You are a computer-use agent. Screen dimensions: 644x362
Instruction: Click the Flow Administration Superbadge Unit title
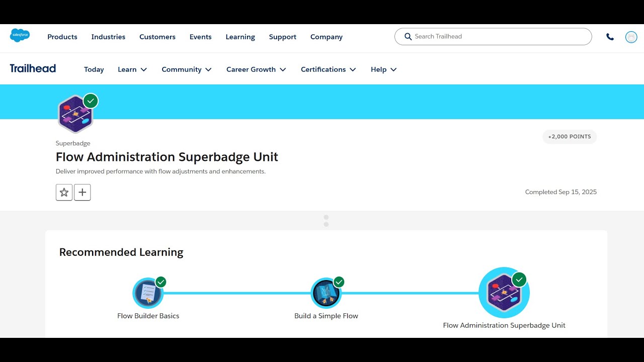[167, 157]
